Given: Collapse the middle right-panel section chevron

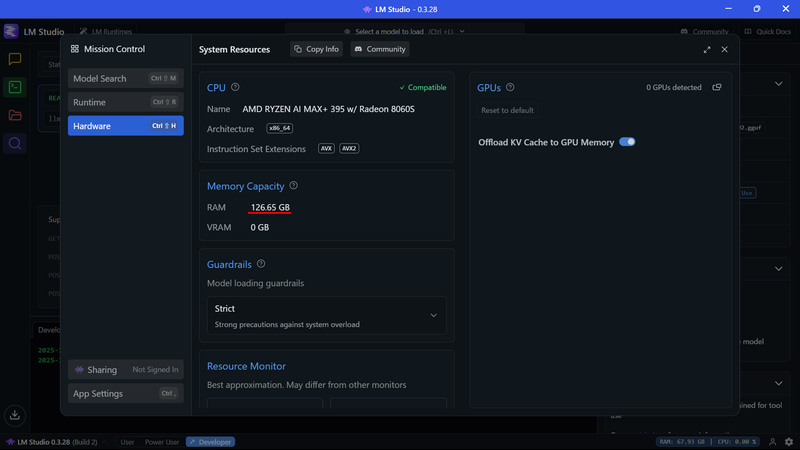Looking at the screenshot, I should pos(779,269).
